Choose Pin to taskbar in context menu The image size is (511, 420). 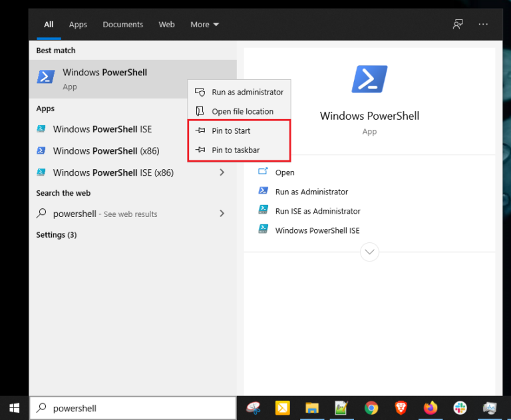click(240, 150)
